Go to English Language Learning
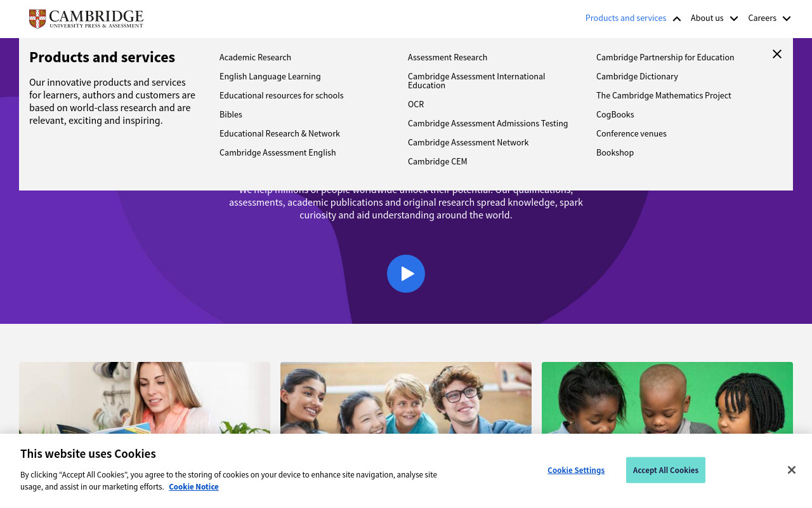 tap(270, 76)
